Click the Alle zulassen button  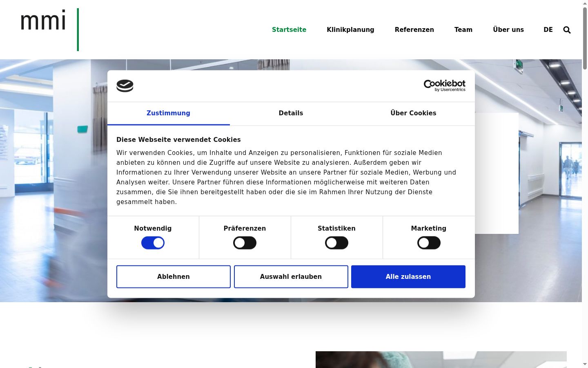(408, 277)
